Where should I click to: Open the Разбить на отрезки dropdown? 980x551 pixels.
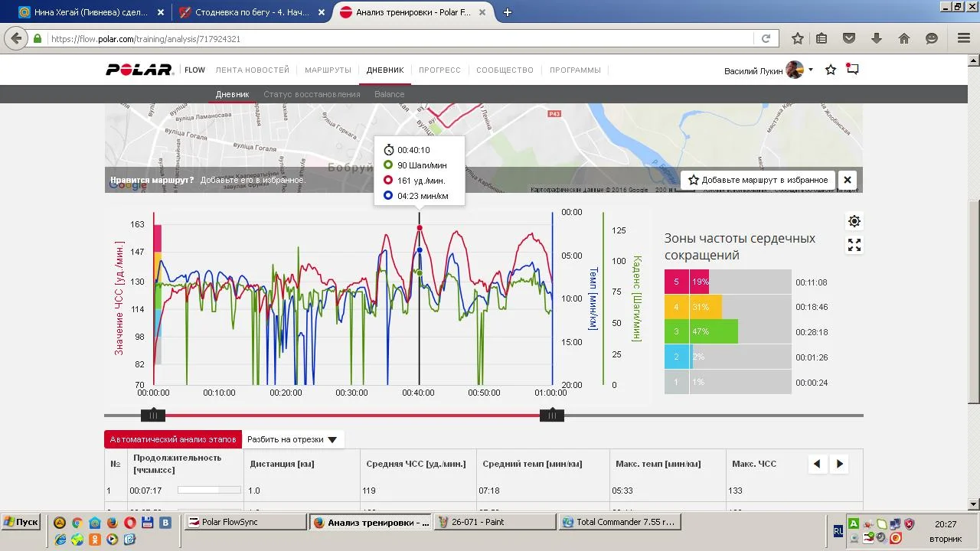(292, 439)
